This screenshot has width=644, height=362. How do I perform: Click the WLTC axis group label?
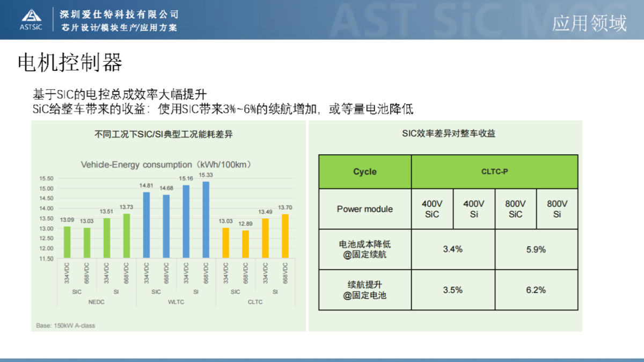[175, 302]
